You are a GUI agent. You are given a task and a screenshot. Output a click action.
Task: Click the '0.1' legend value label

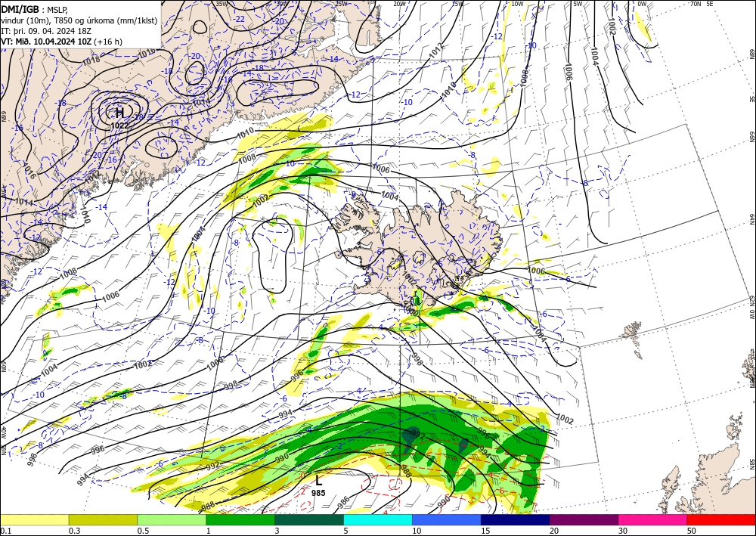(5, 531)
